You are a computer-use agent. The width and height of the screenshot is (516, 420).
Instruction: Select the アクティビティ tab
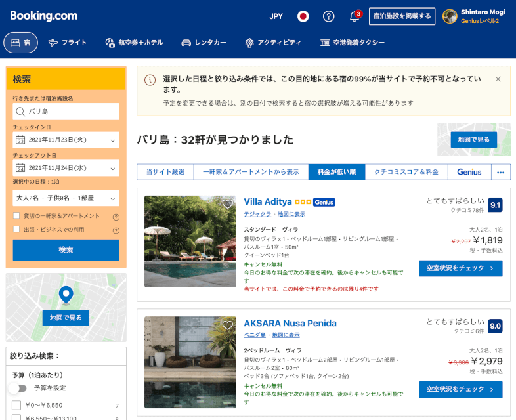tap(273, 43)
